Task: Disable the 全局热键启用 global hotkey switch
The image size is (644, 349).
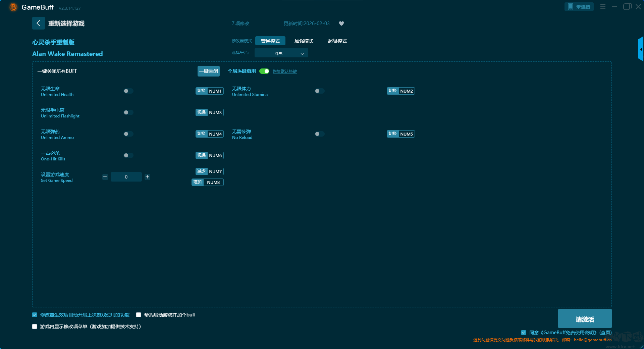Action: (264, 71)
